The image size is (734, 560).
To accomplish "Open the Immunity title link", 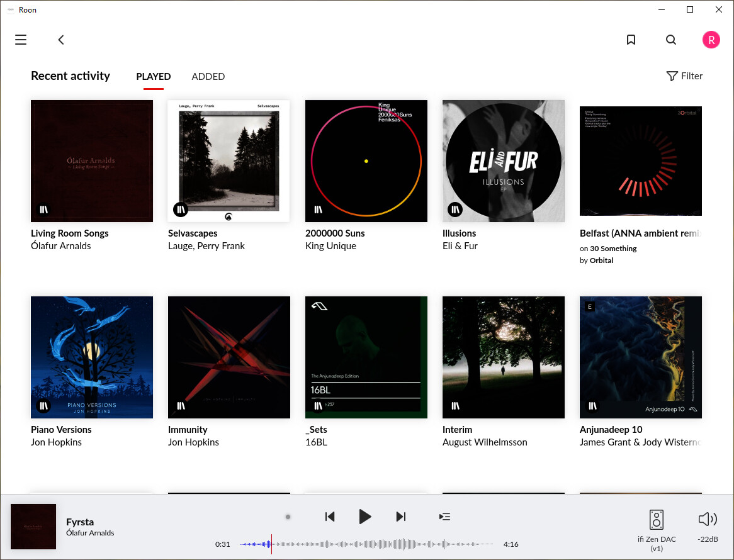I will (x=188, y=430).
